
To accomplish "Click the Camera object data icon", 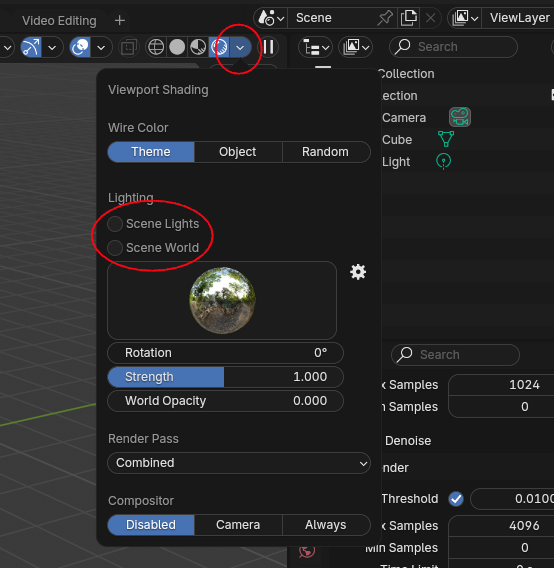I will (x=460, y=117).
